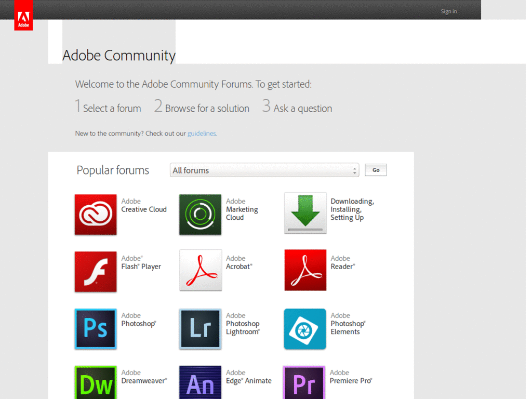
Task: Click the Photoshop Lightroom text link
Action: [243, 324]
